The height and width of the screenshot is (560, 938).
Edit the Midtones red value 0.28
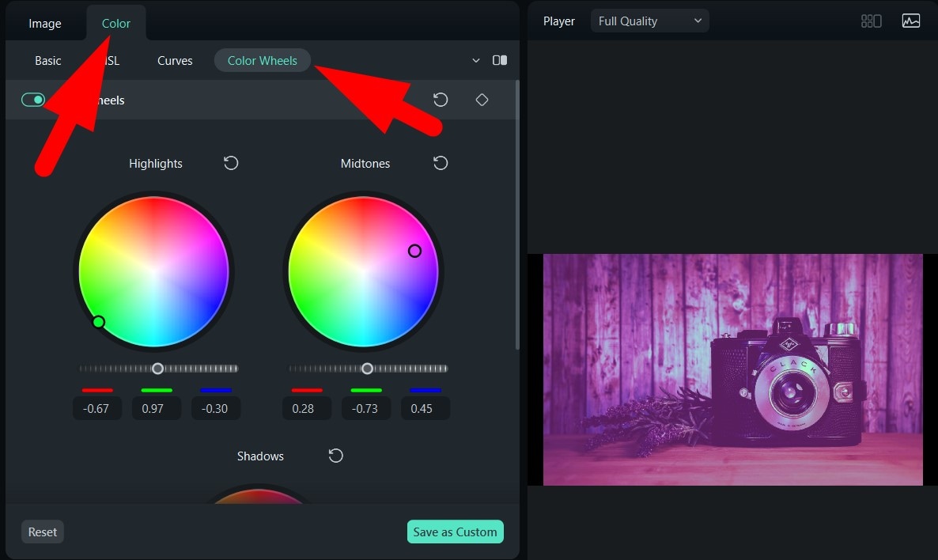click(x=306, y=409)
